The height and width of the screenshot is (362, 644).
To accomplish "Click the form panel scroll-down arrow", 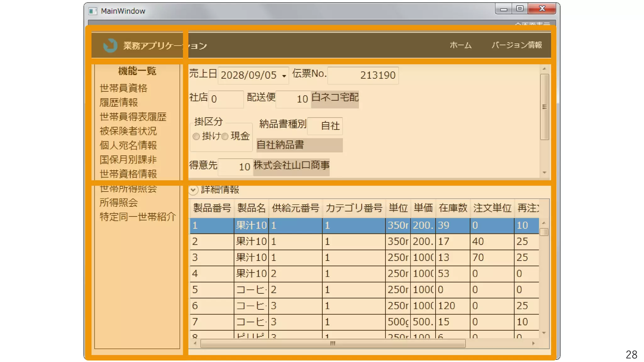I will pos(544,173).
